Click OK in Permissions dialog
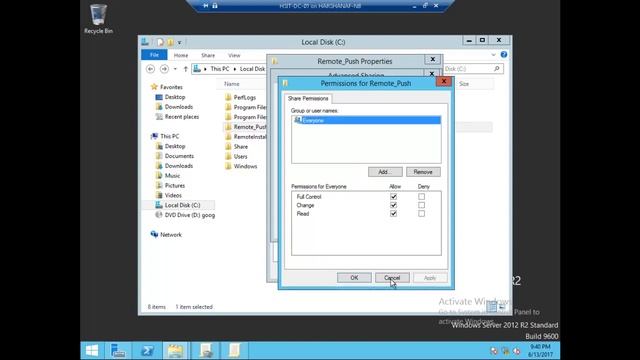 point(354,278)
